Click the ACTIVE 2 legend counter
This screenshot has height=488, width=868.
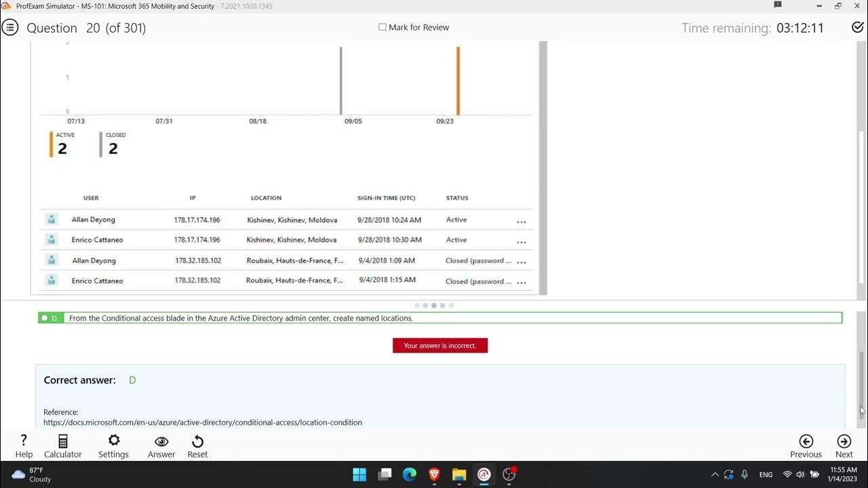pos(62,144)
